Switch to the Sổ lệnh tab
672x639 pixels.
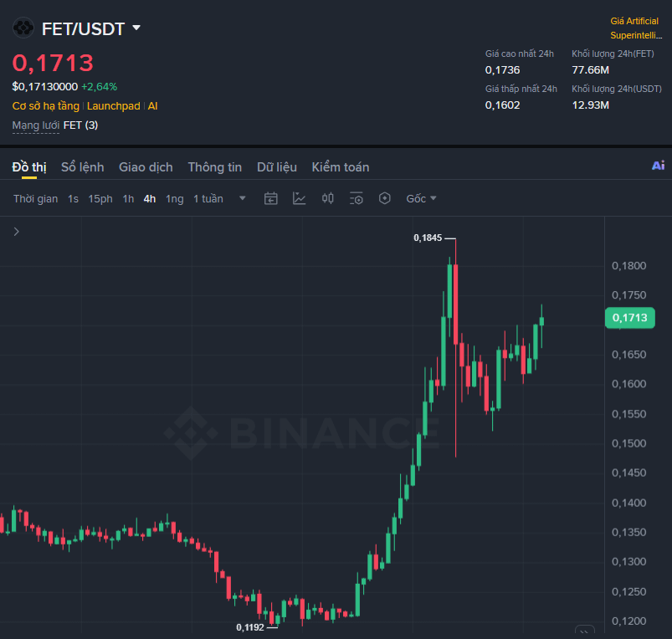[x=83, y=167]
